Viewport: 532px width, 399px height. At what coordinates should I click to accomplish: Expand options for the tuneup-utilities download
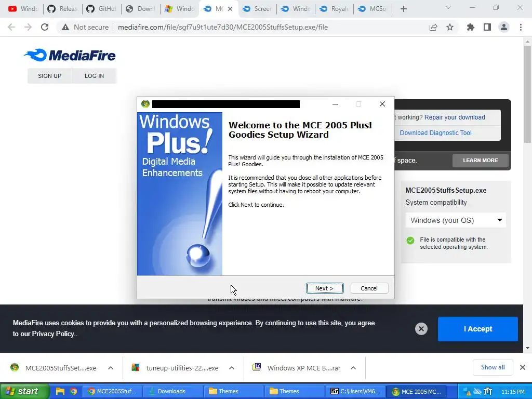click(x=232, y=368)
